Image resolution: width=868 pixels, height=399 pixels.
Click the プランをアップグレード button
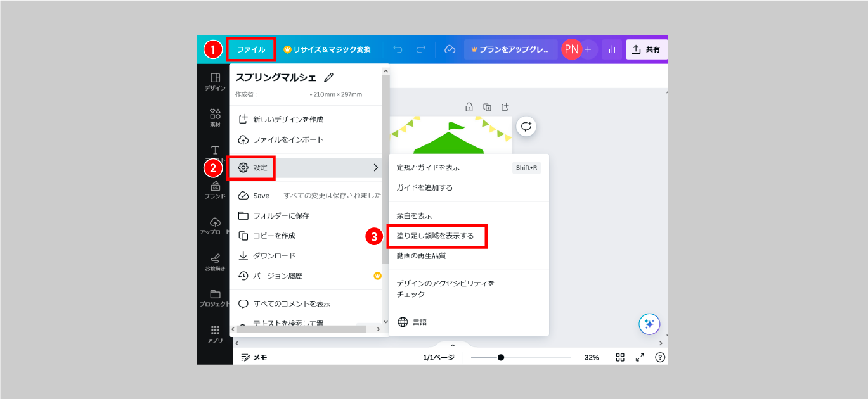pyautogui.click(x=510, y=49)
